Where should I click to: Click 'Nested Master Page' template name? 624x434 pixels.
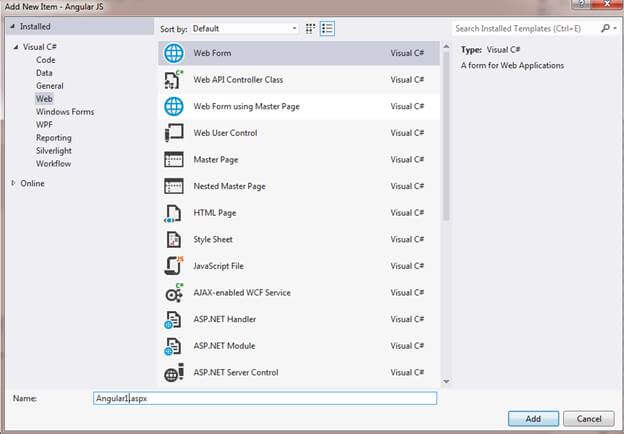point(230,186)
